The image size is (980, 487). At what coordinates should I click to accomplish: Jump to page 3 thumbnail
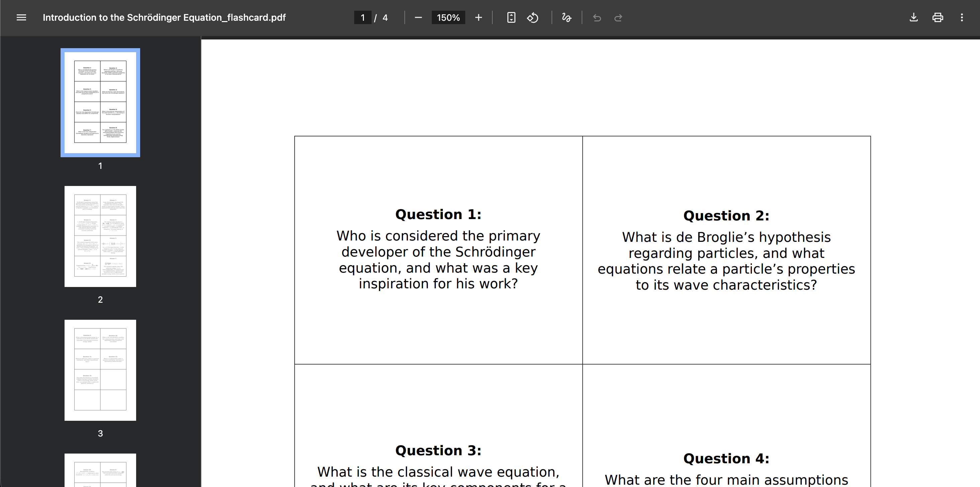click(x=100, y=370)
